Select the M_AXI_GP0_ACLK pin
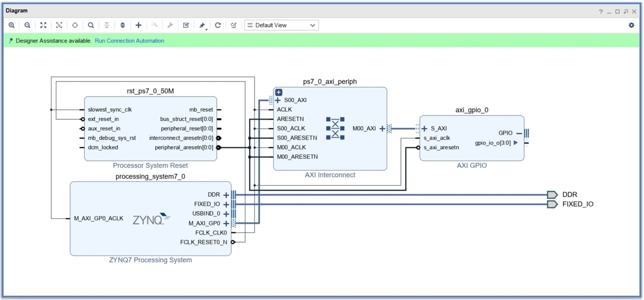 point(99,218)
